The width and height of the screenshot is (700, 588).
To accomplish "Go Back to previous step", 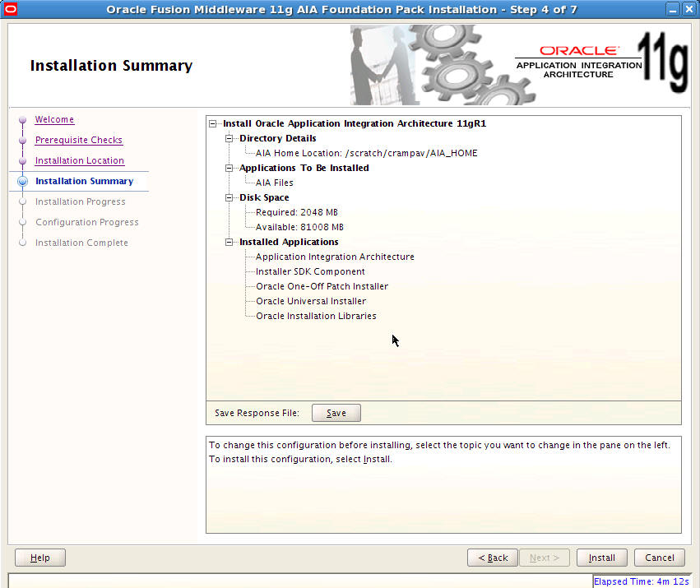I will (493, 558).
